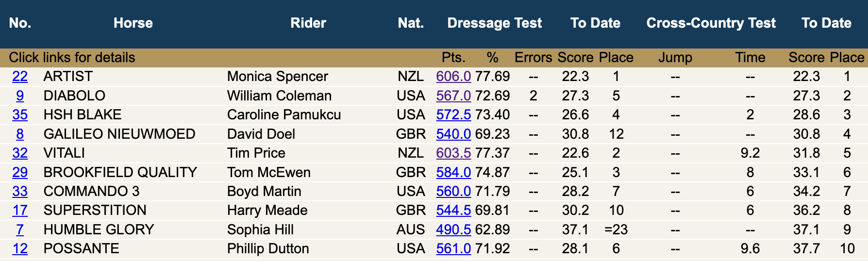Open competitor number 22 details link
Viewport: 868px width, 261px height.
[x=20, y=77]
